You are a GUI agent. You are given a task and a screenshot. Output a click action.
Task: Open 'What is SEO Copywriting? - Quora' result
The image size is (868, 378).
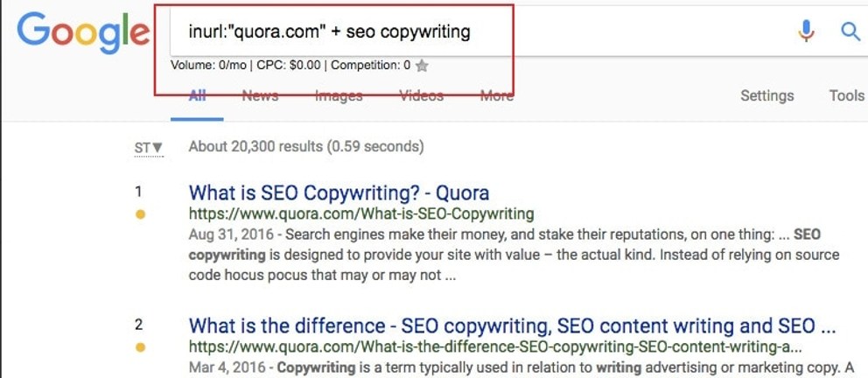[339, 192]
